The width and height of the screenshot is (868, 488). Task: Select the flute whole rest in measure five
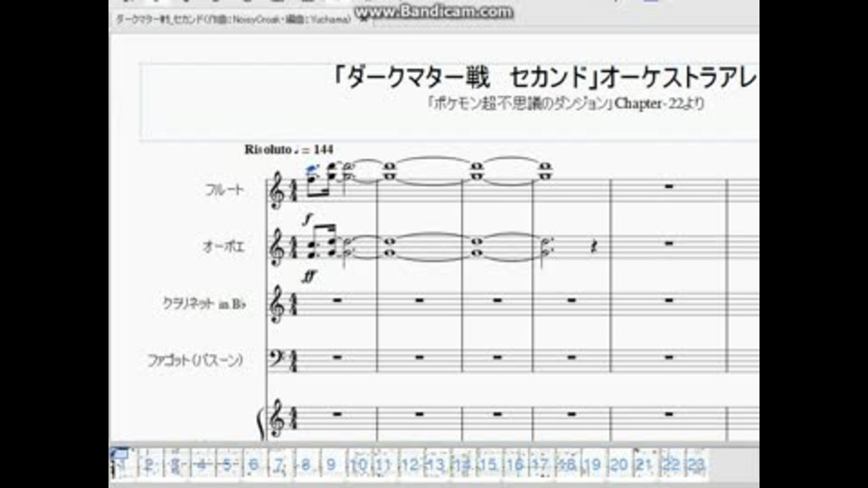pos(669,187)
